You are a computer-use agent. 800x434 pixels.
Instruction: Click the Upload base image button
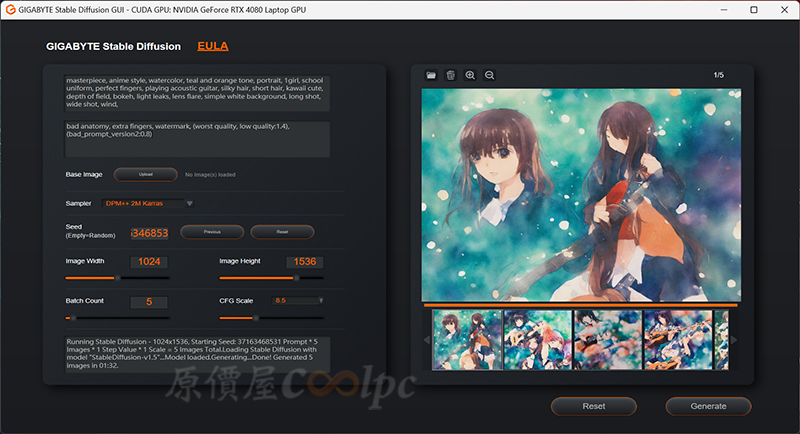[x=146, y=174]
